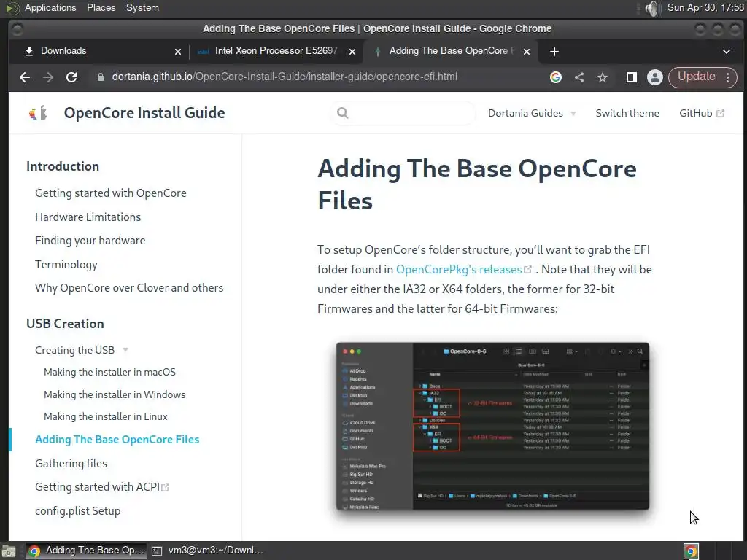Click Switch theme
The width and height of the screenshot is (747, 560).
[627, 113]
